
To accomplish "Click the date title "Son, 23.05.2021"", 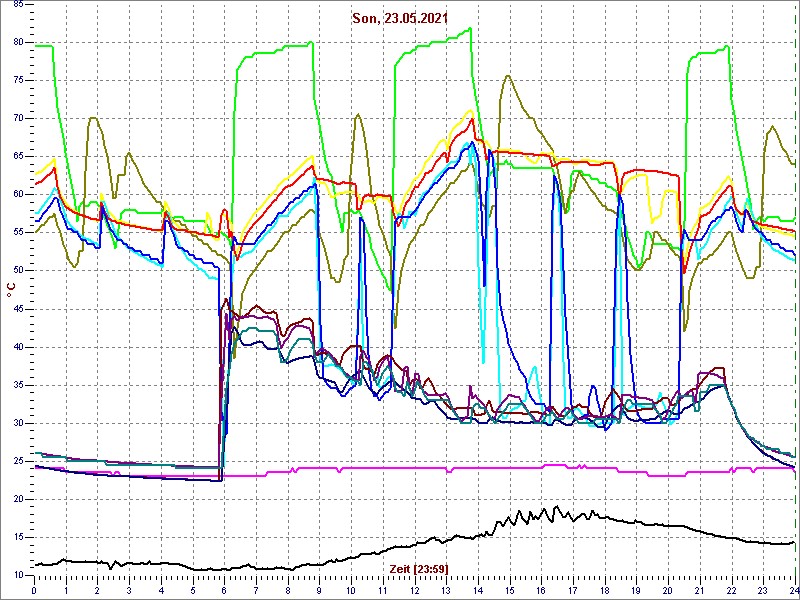I will 400,18.
